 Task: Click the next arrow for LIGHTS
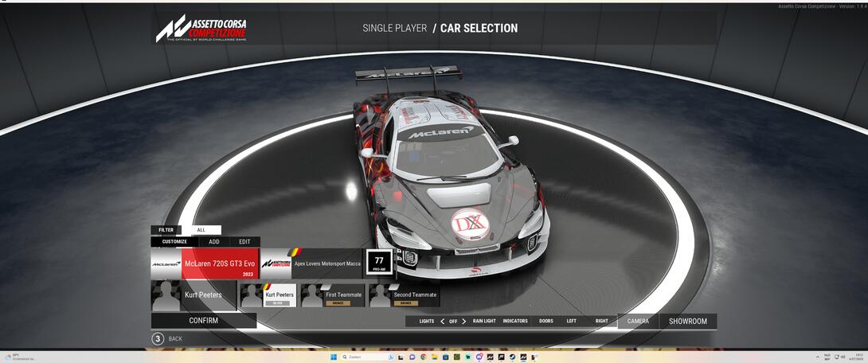click(x=464, y=321)
